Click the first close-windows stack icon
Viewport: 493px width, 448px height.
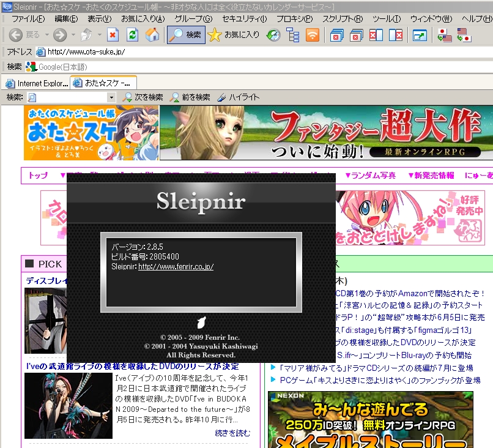click(336, 35)
